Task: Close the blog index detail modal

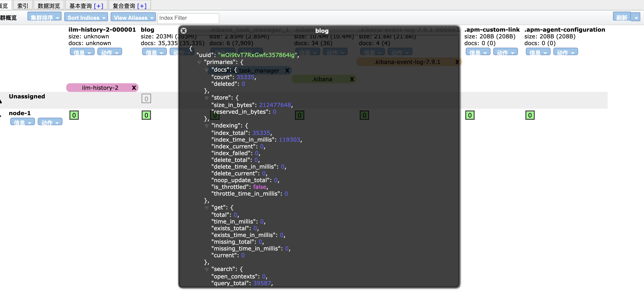Action: pos(183,31)
